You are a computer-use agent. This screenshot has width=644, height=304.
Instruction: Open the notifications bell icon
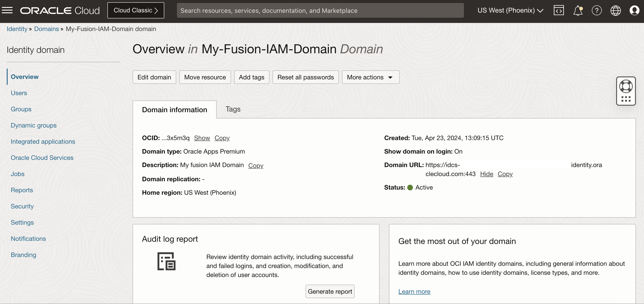(x=577, y=11)
